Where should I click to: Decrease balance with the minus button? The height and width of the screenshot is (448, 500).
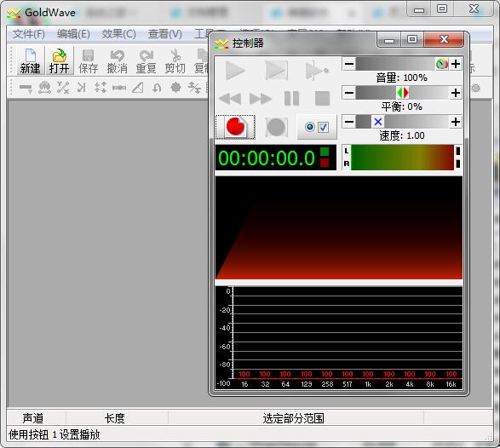(349, 93)
